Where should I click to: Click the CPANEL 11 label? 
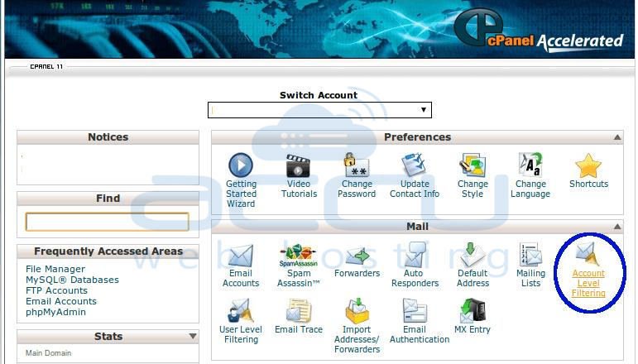pyautogui.click(x=46, y=67)
